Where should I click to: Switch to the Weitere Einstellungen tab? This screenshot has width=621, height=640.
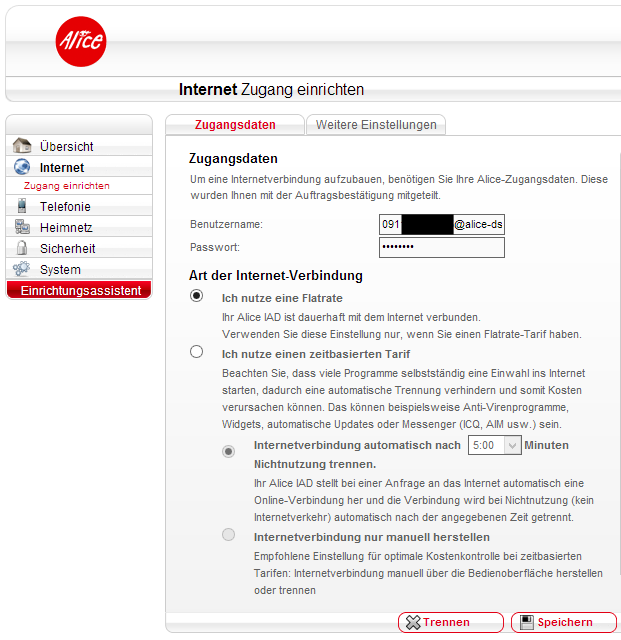(376, 124)
